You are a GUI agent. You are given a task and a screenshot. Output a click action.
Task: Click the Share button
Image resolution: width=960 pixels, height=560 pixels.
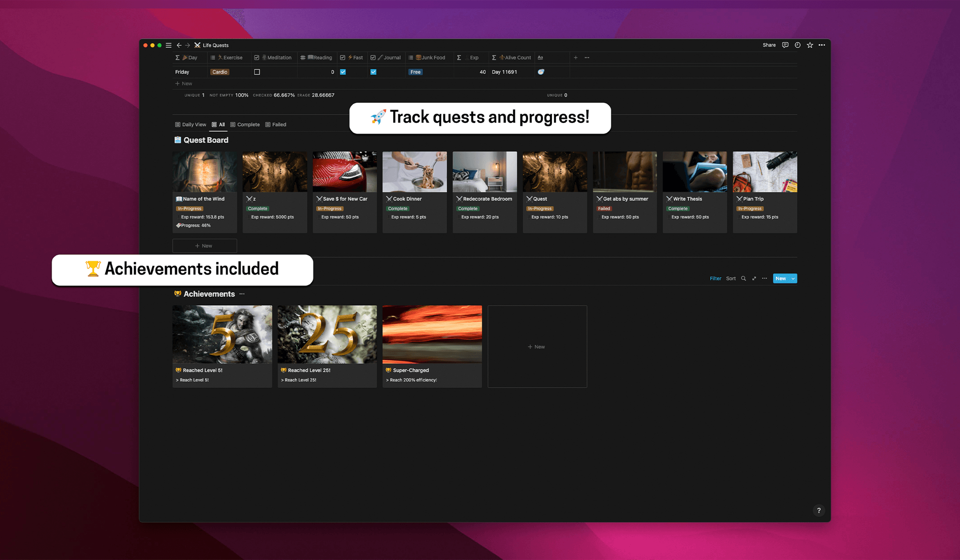769,45
